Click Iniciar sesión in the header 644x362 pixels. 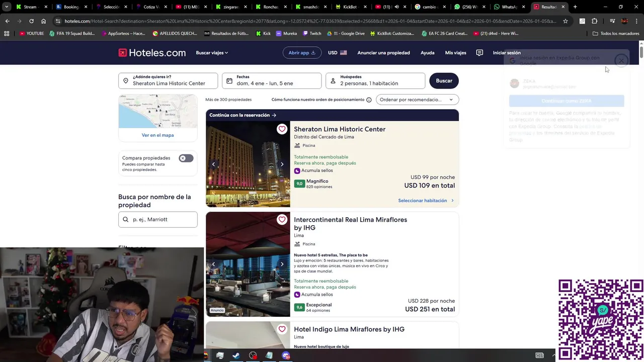507,53
